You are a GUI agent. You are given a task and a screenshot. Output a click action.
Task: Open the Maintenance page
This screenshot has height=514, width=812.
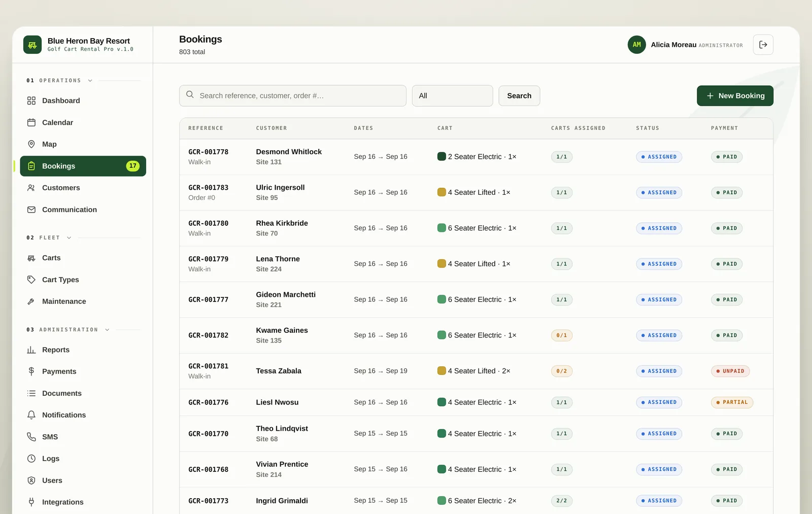tap(83, 301)
